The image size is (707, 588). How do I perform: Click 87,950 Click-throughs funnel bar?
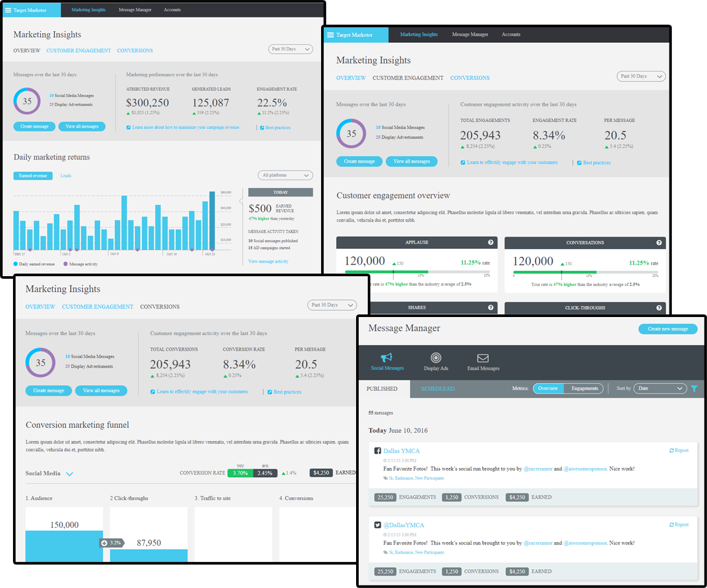149,556
